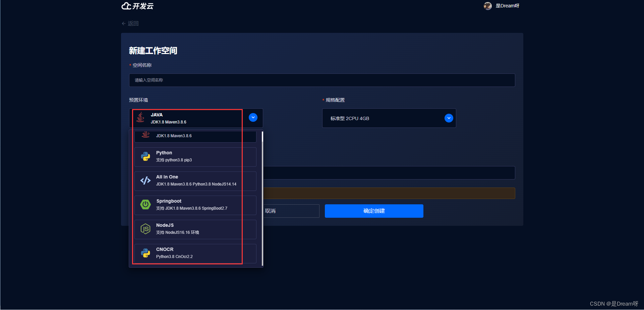Click the NodeJS hexagon icon

point(145,229)
